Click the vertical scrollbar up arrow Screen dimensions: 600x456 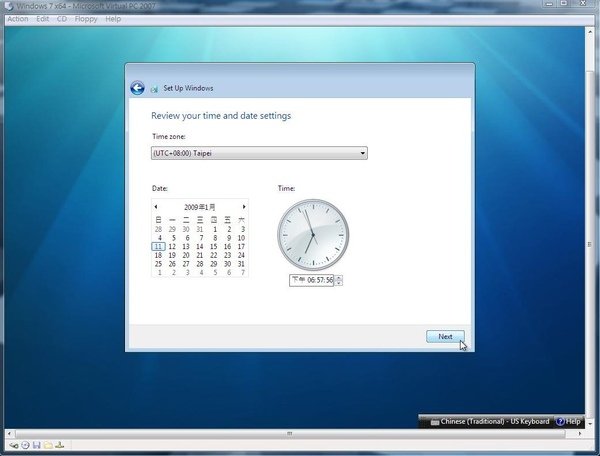pyautogui.click(x=590, y=32)
